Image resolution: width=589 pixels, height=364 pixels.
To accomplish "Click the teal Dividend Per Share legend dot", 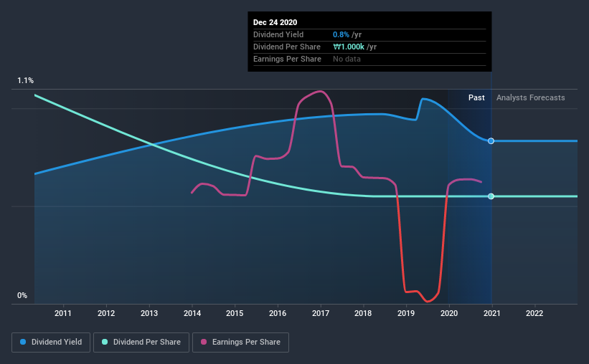I will [105, 342].
